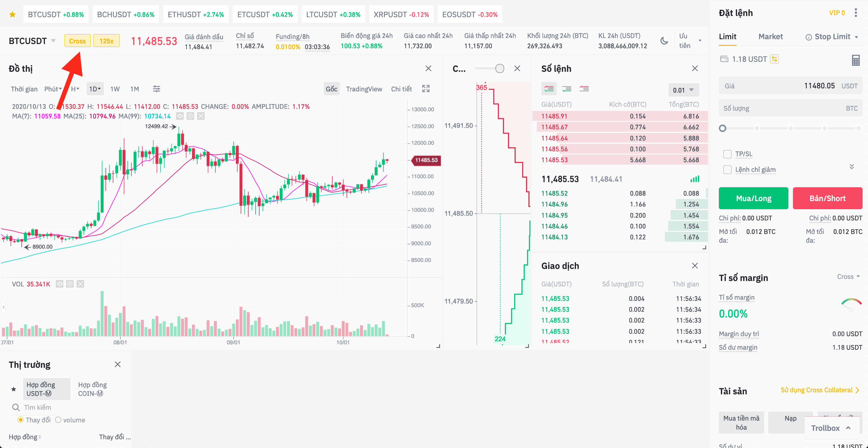Switch to the Market order tab
Image resolution: width=868 pixels, height=448 pixels.
tap(770, 37)
